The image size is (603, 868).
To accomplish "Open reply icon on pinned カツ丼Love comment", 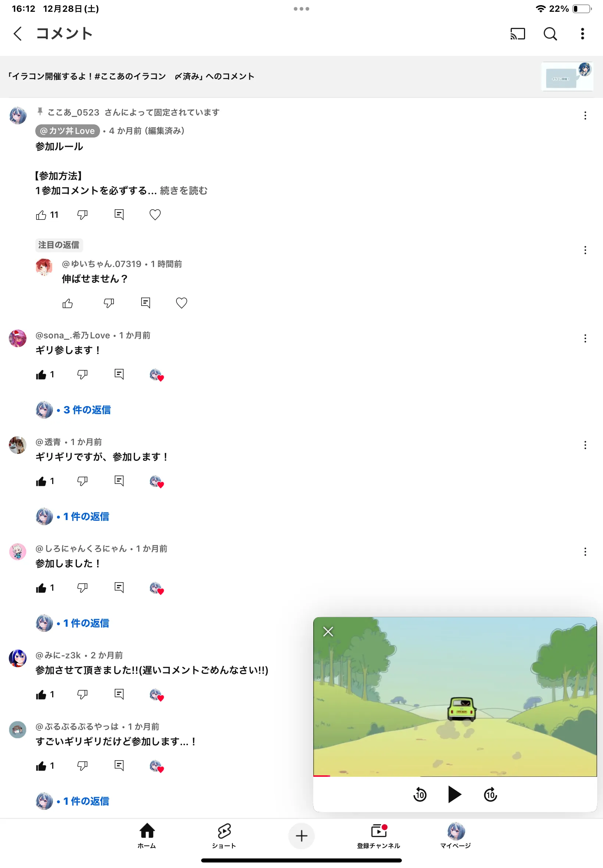I will [119, 215].
